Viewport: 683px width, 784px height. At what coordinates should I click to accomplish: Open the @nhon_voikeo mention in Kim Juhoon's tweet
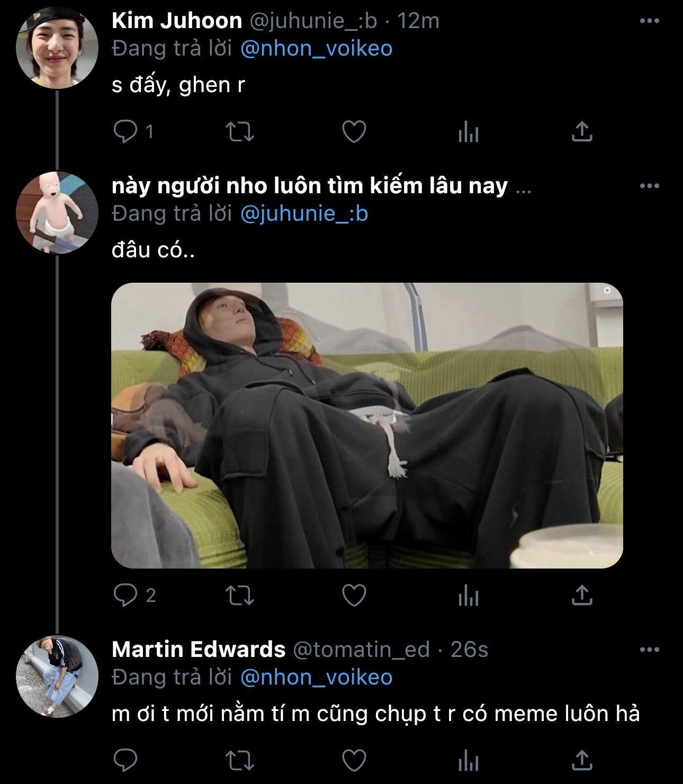pos(316,49)
